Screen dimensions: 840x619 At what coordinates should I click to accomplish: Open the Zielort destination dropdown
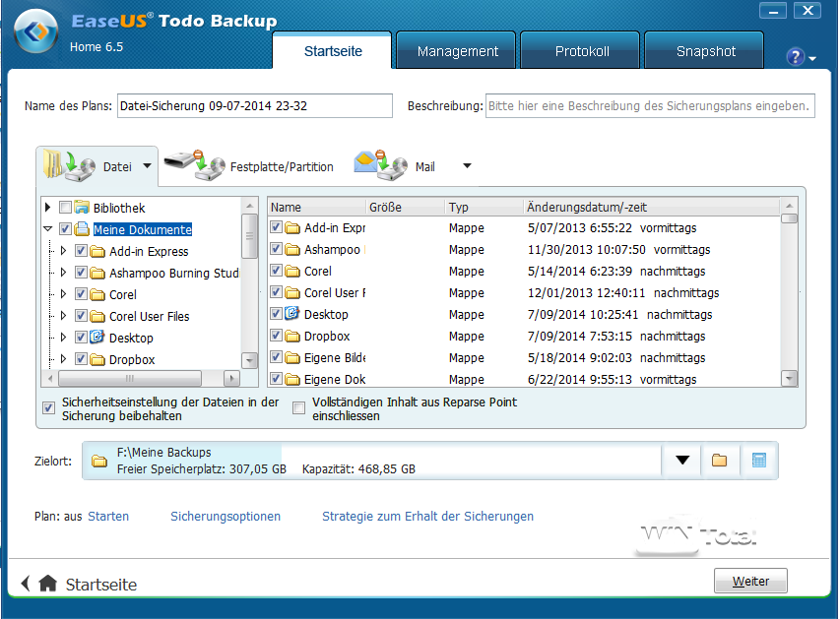pyautogui.click(x=682, y=460)
